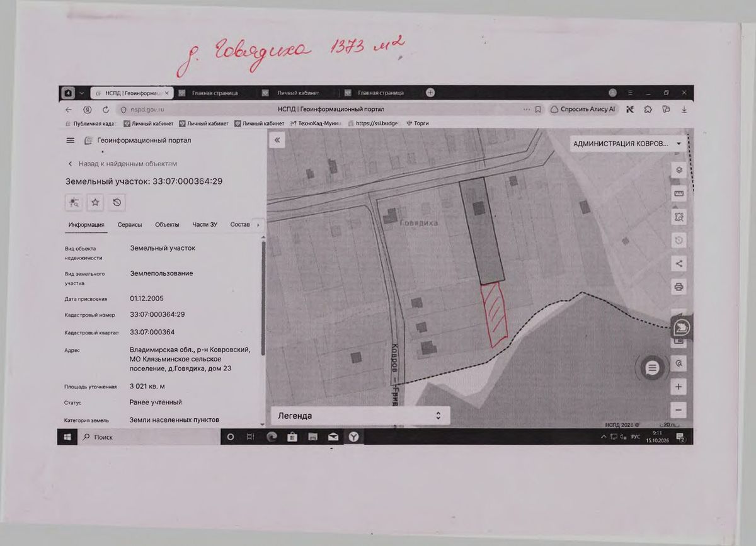Add the parcel to favorites with the star icon

coord(95,202)
